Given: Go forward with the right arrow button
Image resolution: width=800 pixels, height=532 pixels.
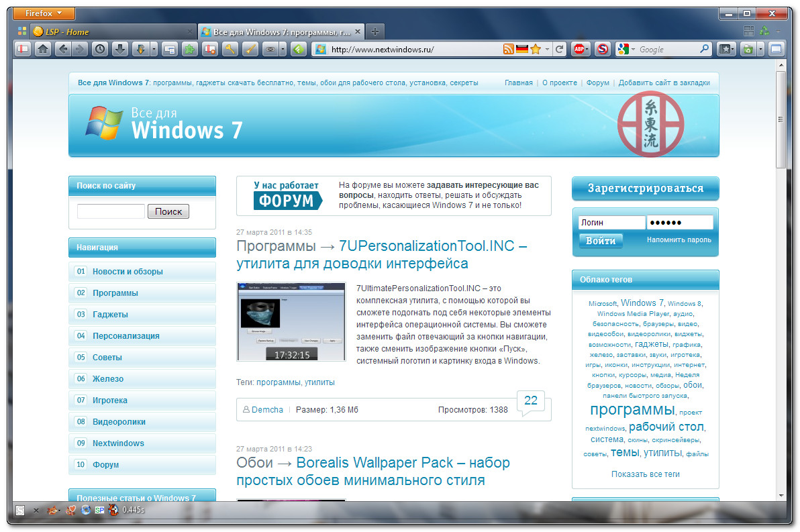Looking at the screenshot, I should click(80, 49).
